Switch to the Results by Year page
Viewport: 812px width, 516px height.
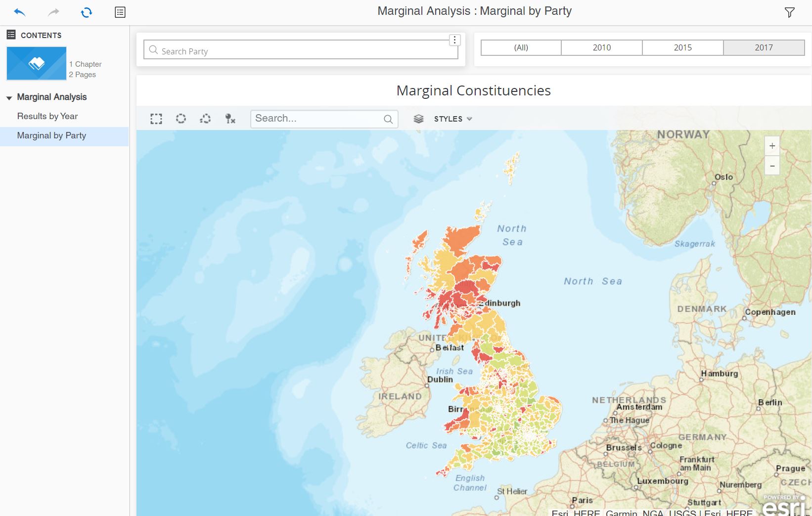(47, 116)
